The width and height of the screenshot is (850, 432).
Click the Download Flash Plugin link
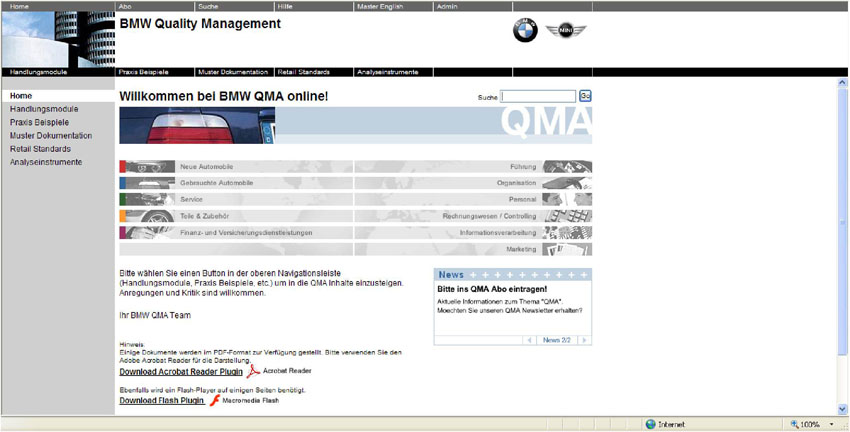[x=161, y=401]
